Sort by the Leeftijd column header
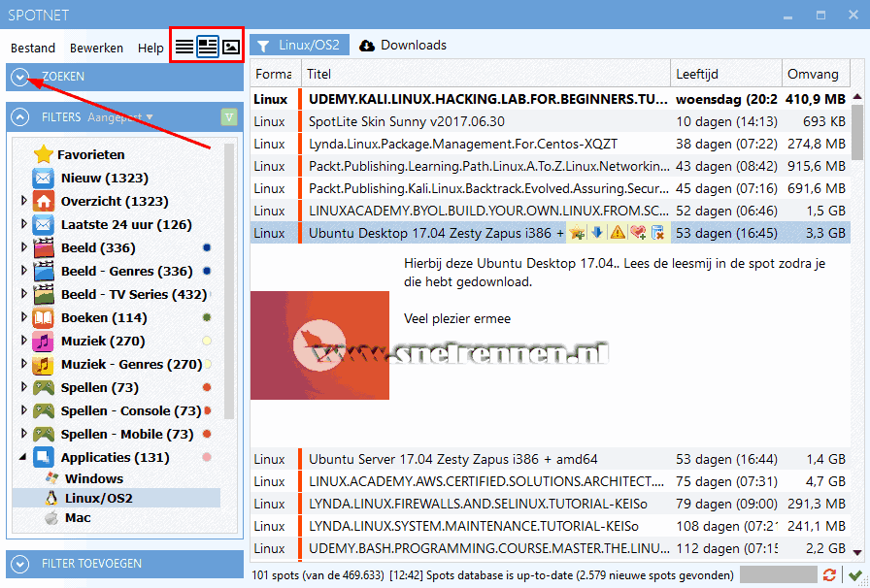Viewport: 870px width, 588px height. pos(726,74)
